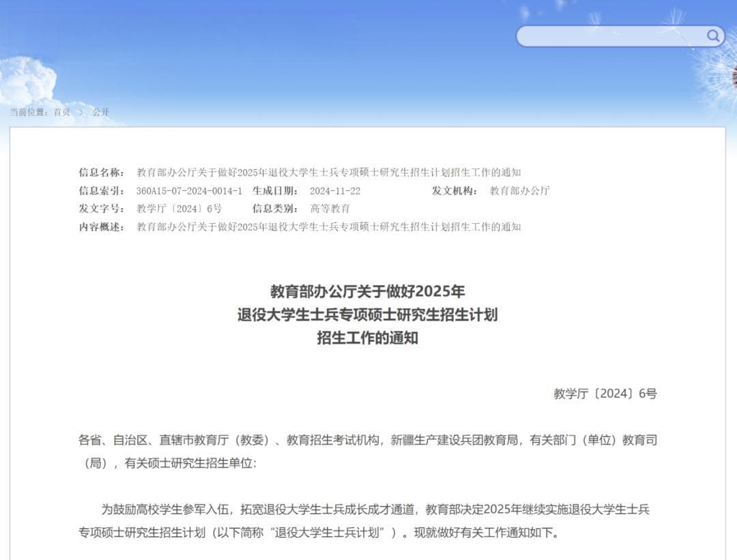
Task: Click the 发文机构 label
Action: [455, 191]
